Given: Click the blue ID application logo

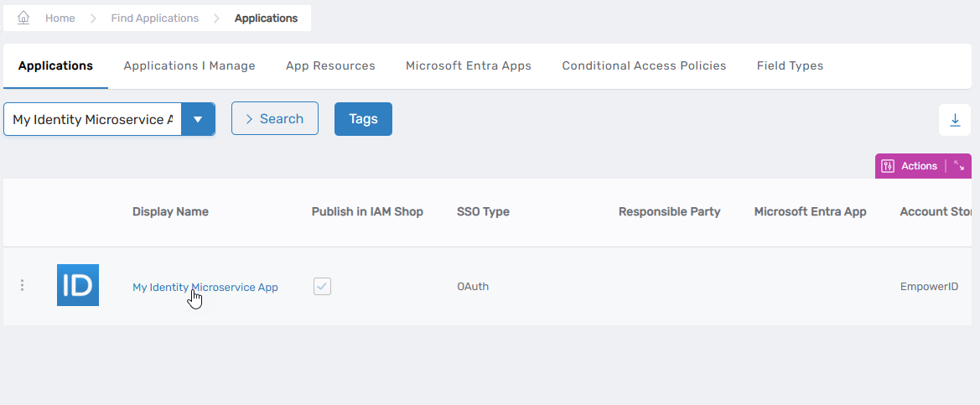Looking at the screenshot, I should point(78,285).
